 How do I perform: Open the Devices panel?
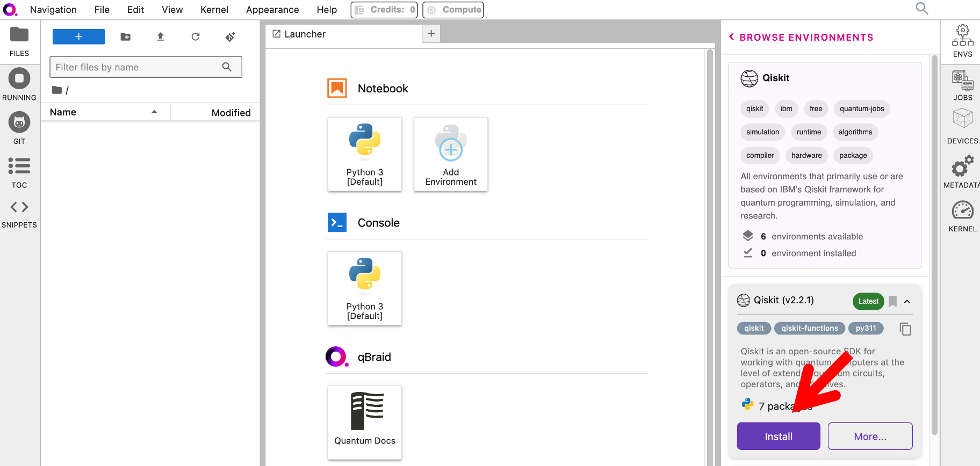[963, 127]
